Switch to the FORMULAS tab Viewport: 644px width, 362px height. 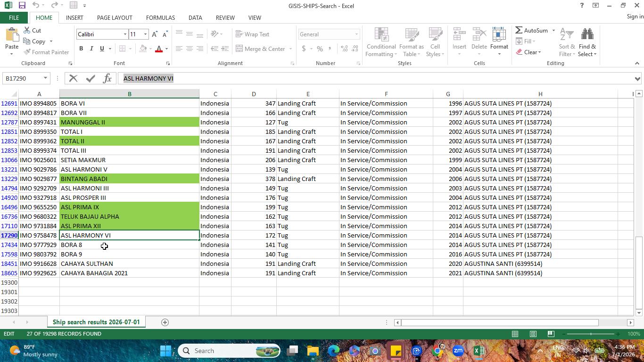coord(160,17)
